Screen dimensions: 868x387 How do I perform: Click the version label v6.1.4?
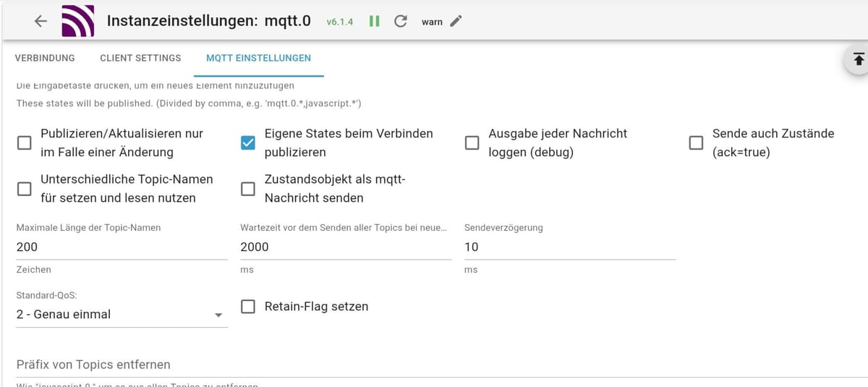pyautogui.click(x=340, y=22)
